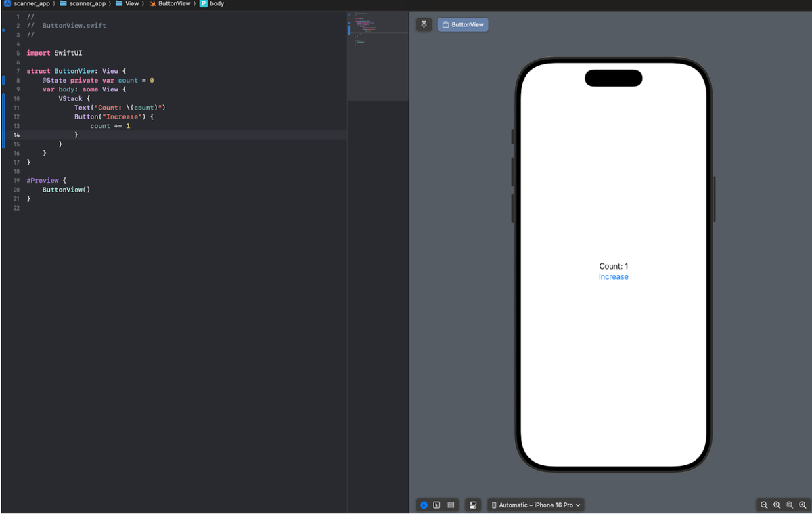Click the '@State private var count = 0' line

[x=98, y=80]
